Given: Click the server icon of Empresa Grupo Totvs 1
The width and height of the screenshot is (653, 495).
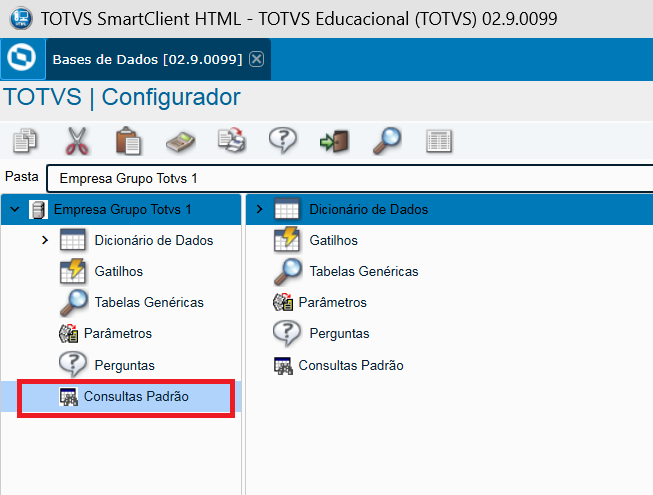Looking at the screenshot, I should pyautogui.click(x=38, y=209).
